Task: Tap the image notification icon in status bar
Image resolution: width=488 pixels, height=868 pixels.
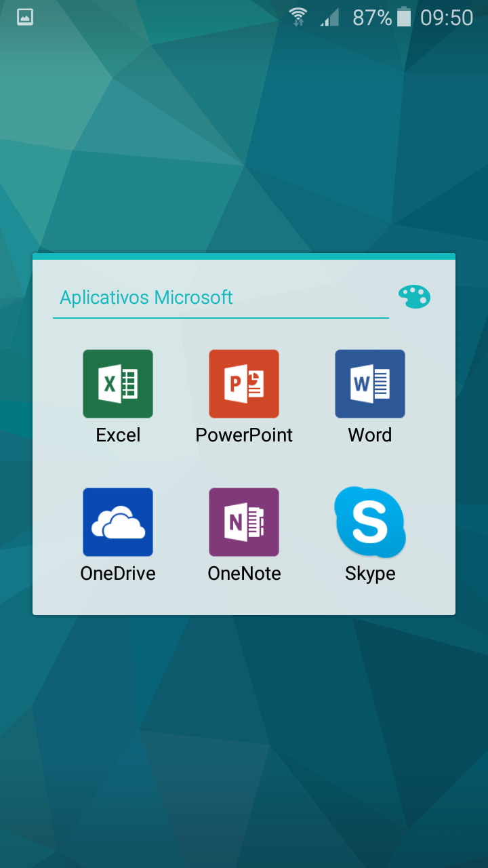Action: (25, 17)
